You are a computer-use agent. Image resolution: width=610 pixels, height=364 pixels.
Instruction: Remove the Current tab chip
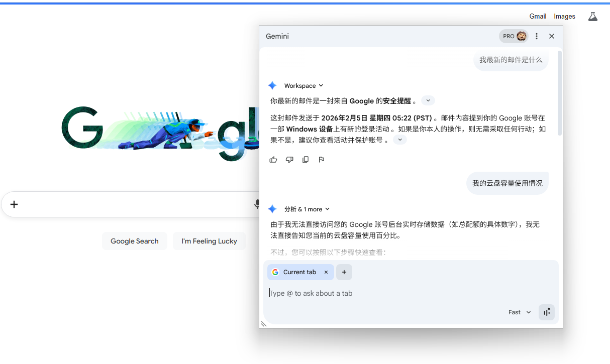click(x=326, y=272)
